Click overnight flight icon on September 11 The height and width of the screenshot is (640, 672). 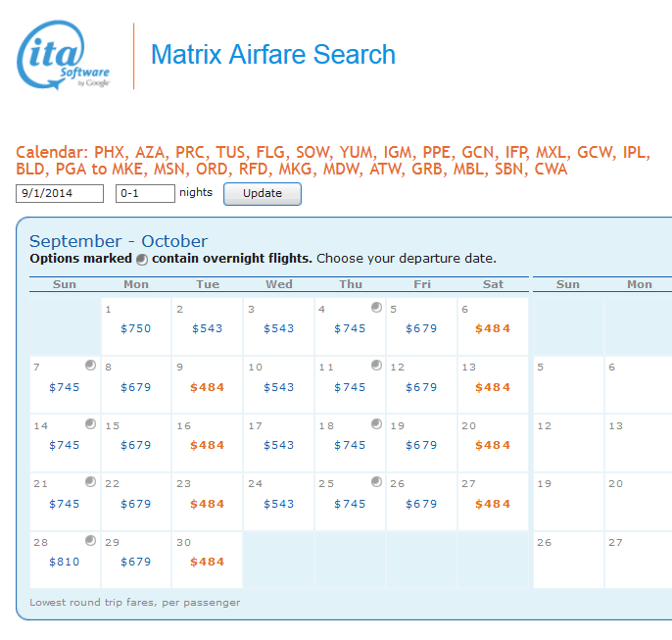376,366
